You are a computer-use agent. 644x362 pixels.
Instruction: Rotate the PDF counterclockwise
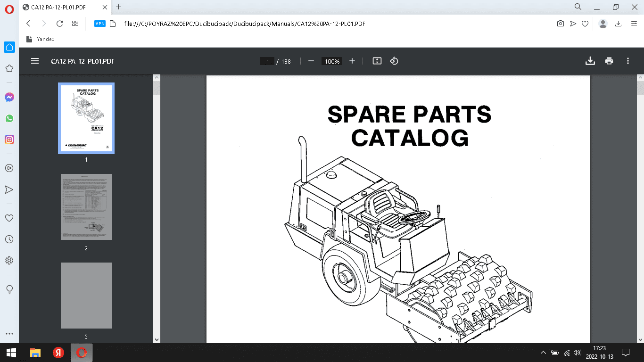point(394,61)
